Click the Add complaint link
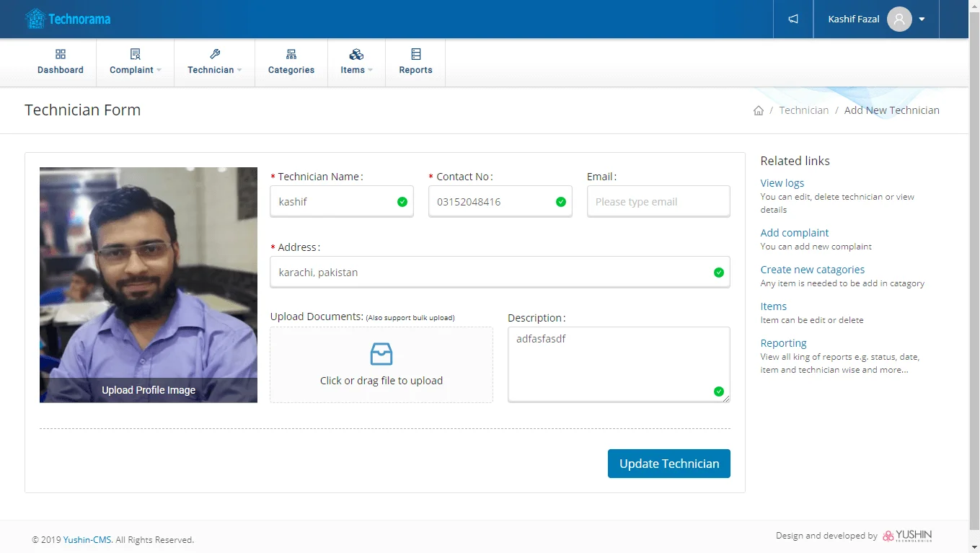The height and width of the screenshot is (553, 980). 794,233
